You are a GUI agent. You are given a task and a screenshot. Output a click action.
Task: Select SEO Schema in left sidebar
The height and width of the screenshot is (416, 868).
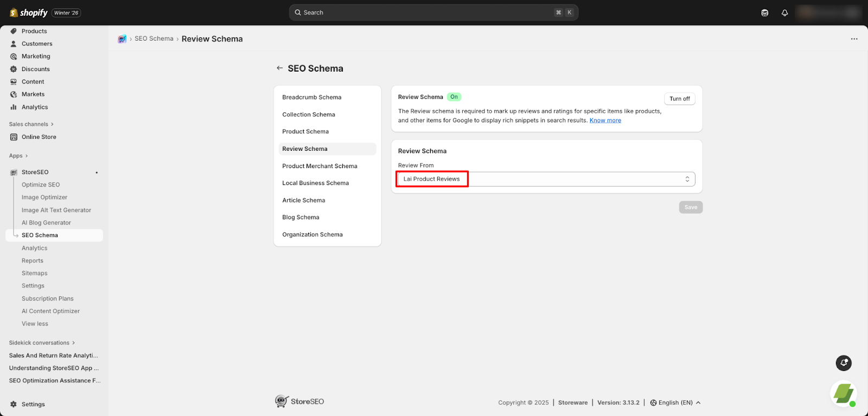pyautogui.click(x=54, y=235)
